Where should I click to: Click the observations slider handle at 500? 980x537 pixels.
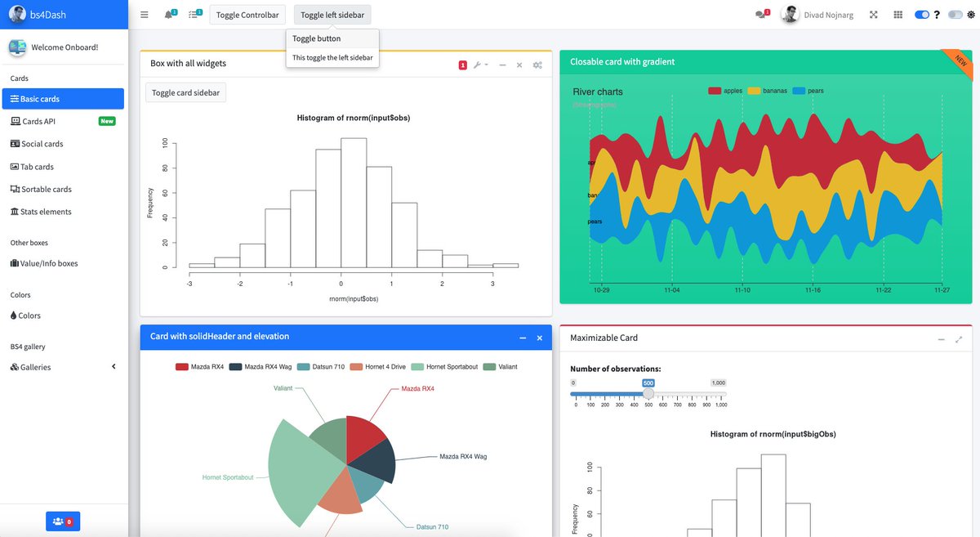point(648,394)
